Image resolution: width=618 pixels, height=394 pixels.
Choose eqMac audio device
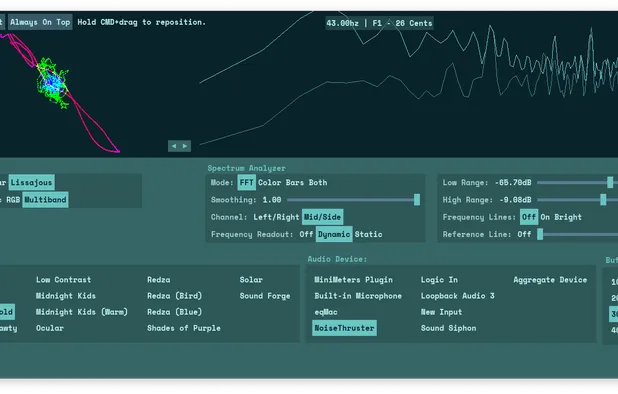(x=326, y=312)
